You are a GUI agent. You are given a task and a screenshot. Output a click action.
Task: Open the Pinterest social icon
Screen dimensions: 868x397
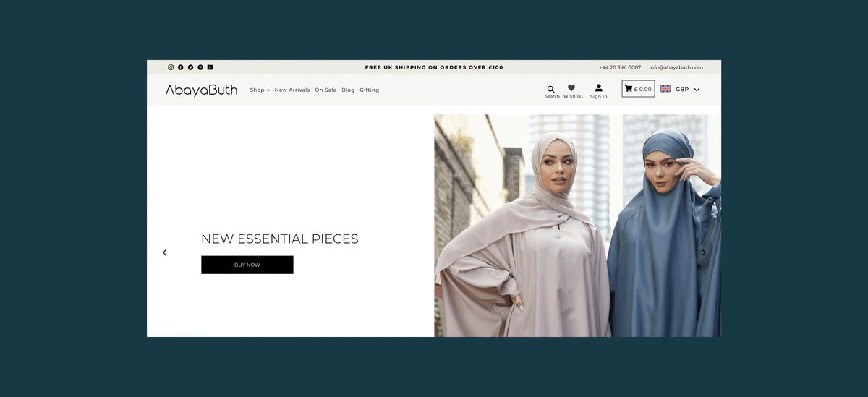[200, 67]
